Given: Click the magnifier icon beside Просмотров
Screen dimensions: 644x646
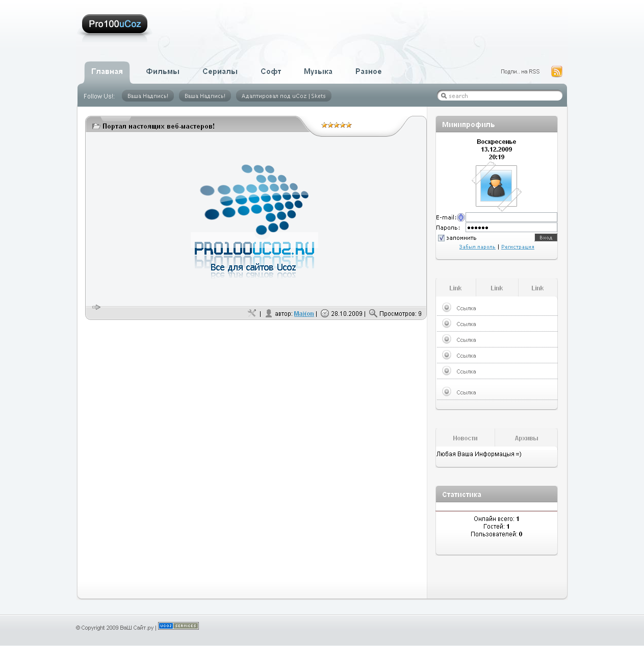Looking at the screenshot, I should click(373, 313).
